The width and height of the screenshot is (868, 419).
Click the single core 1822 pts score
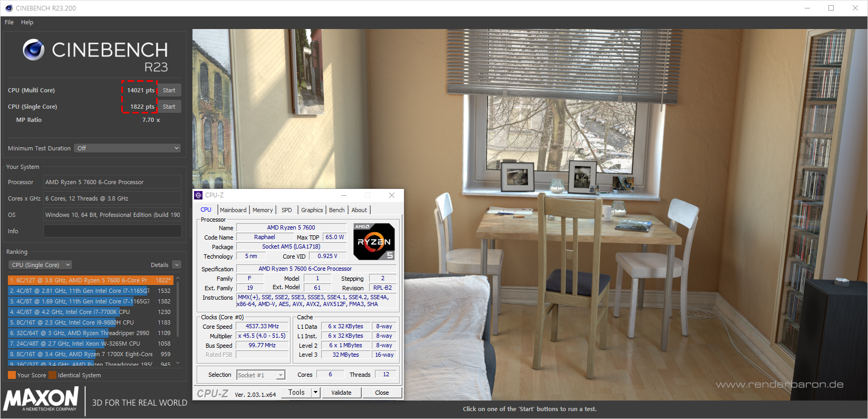[142, 107]
